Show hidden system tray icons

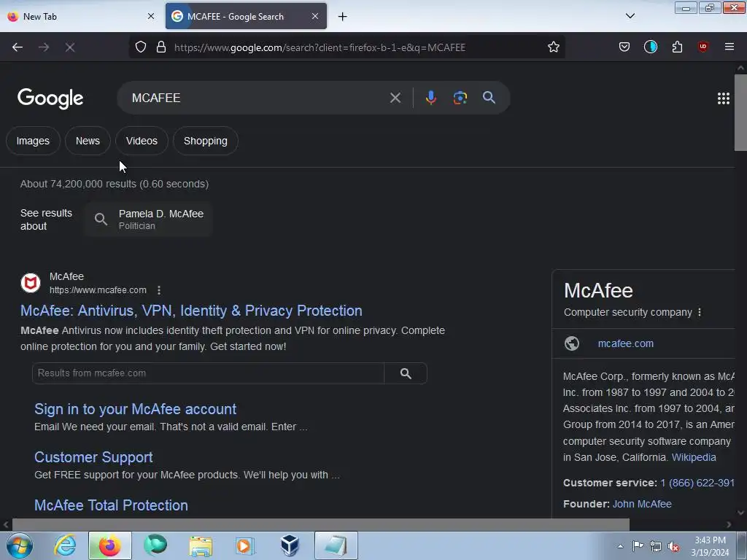click(x=620, y=546)
